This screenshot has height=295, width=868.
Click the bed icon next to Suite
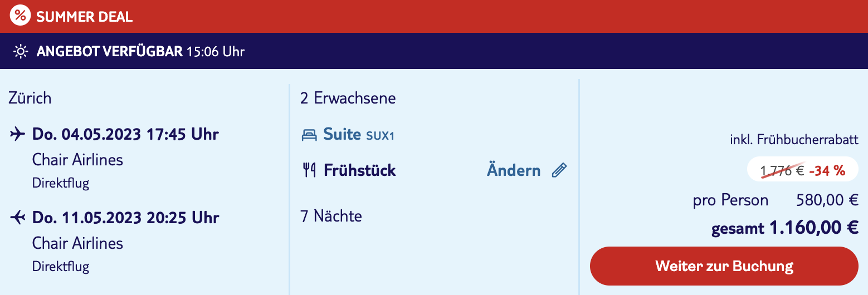click(x=309, y=135)
